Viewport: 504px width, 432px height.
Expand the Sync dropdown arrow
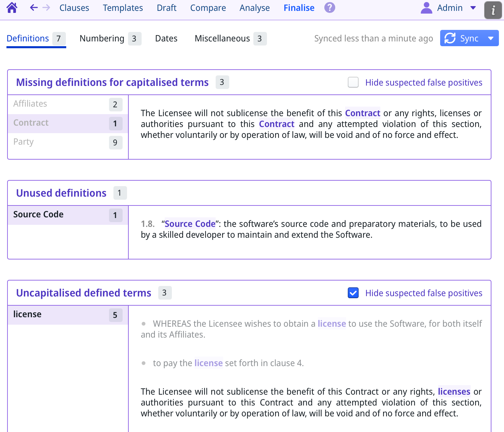(491, 38)
